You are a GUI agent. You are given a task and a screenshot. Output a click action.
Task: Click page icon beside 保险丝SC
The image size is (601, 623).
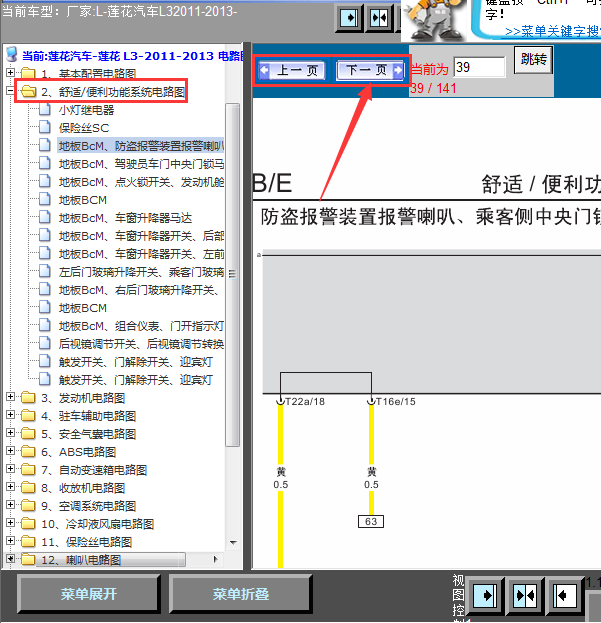(45, 127)
